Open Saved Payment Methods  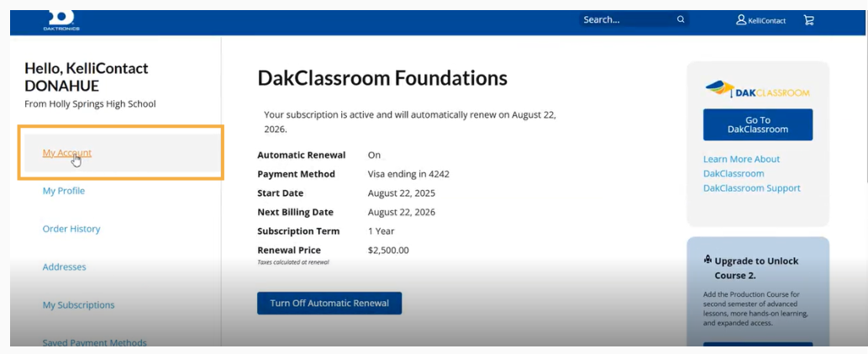pyautogui.click(x=95, y=343)
